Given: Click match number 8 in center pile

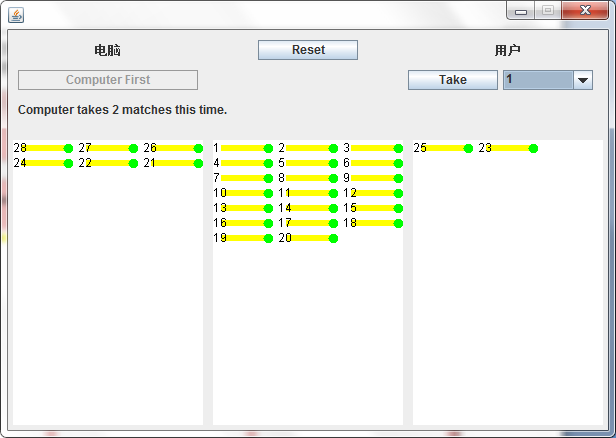Looking at the screenshot, I should pos(308,178).
